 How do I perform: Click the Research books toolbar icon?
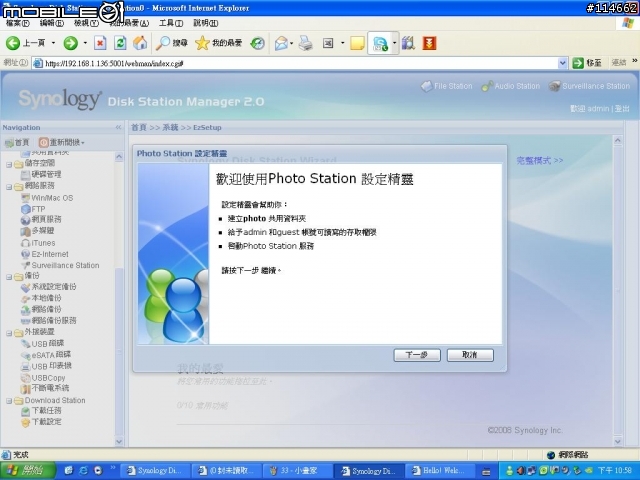[408, 43]
